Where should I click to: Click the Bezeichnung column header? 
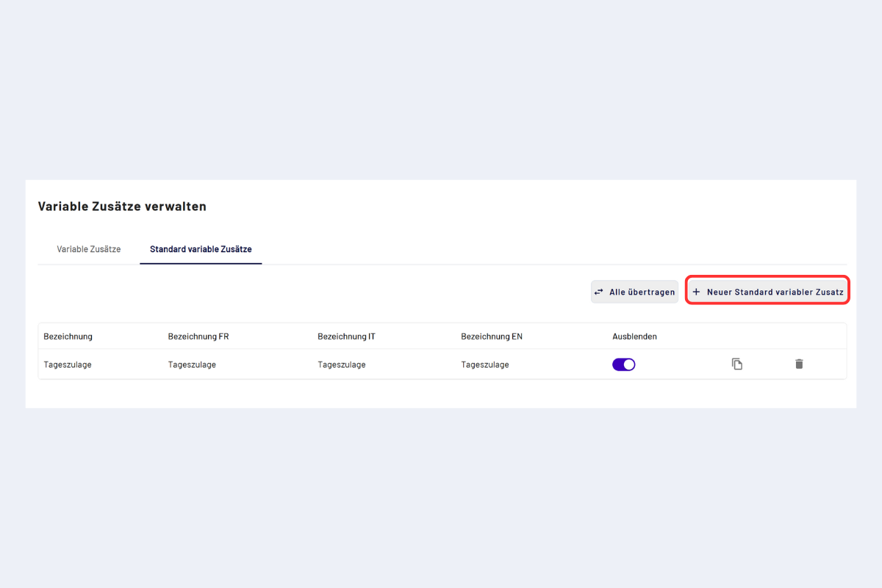click(x=68, y=337)
